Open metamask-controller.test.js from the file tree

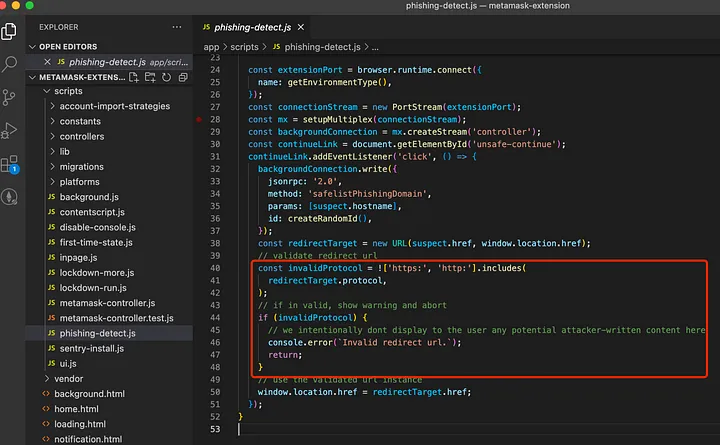pos(116,318)
